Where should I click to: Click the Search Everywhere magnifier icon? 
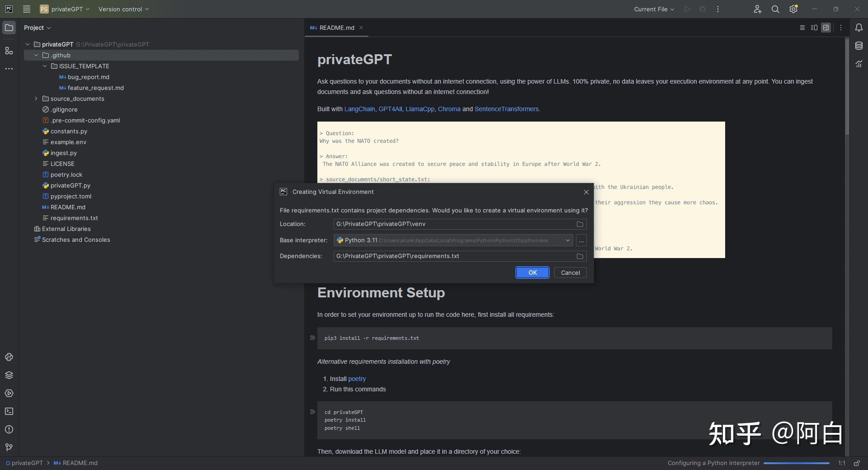(x=775, y=9)
